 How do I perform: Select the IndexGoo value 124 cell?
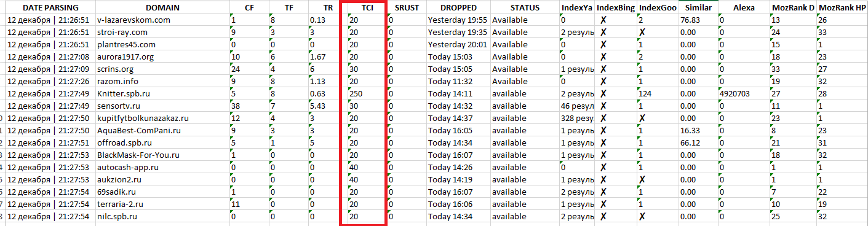coord(657,94)
